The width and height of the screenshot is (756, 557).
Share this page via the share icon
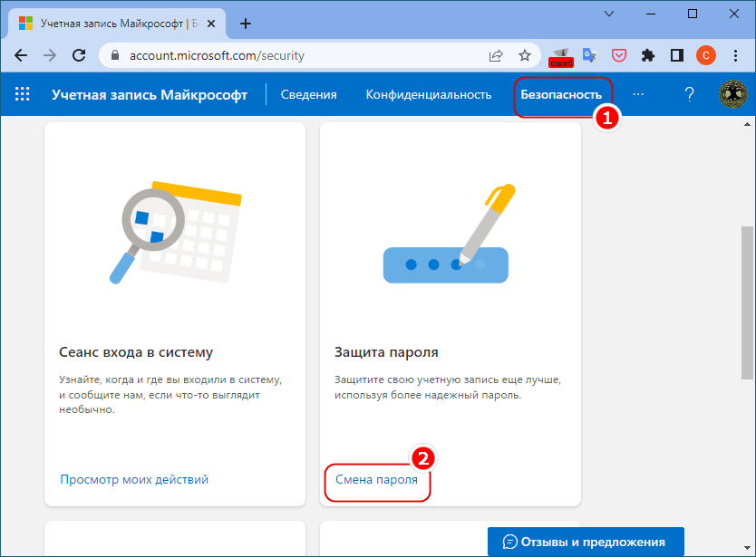(x=496, y=56)
